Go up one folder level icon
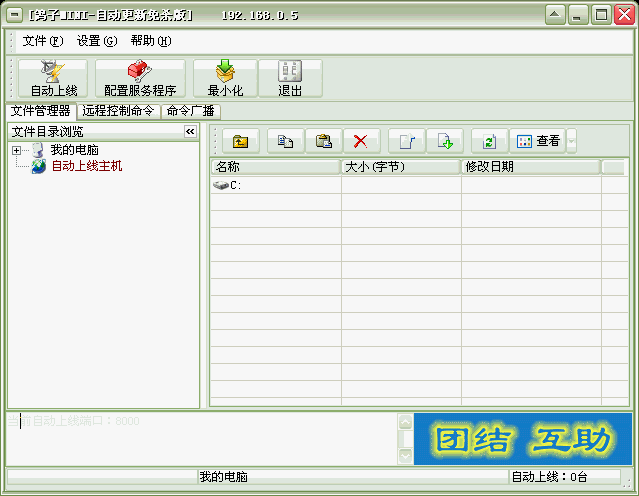Viewport: 639px width, 496px height. pyautogui.click(x=240, y=141)
